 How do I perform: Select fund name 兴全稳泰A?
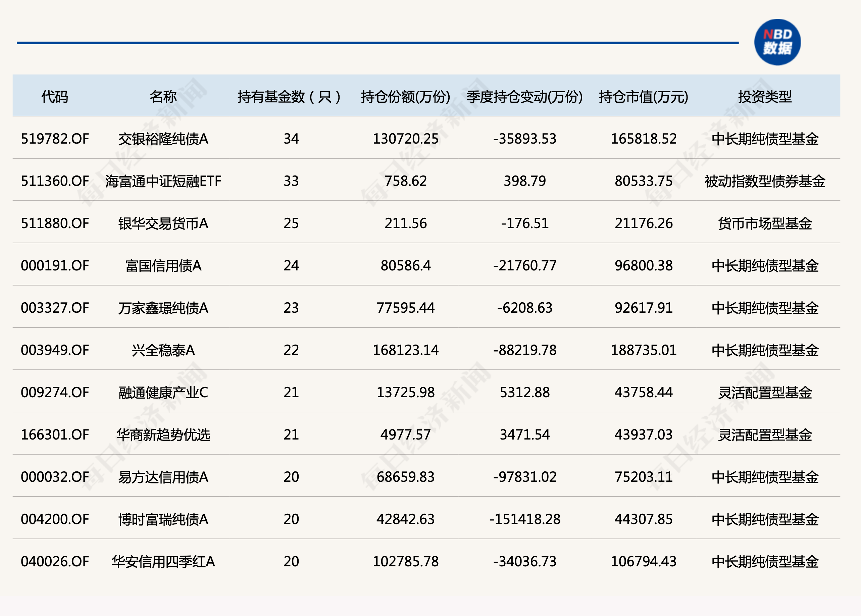pos(163,350)
